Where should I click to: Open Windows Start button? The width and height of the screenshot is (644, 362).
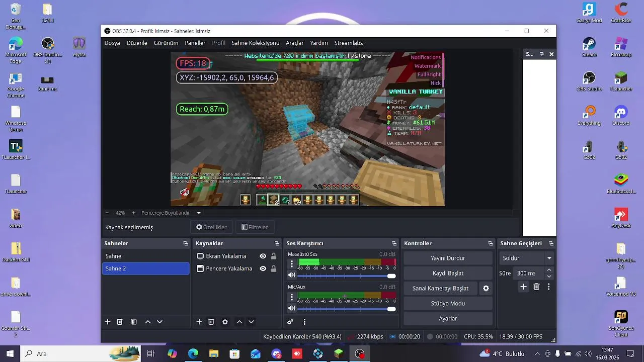tap(10, 353)
